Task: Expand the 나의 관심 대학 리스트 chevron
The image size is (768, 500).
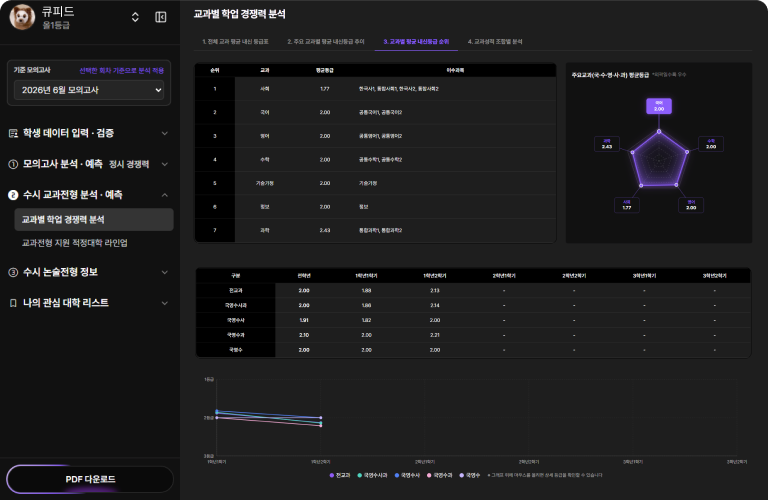Action: 165,303
